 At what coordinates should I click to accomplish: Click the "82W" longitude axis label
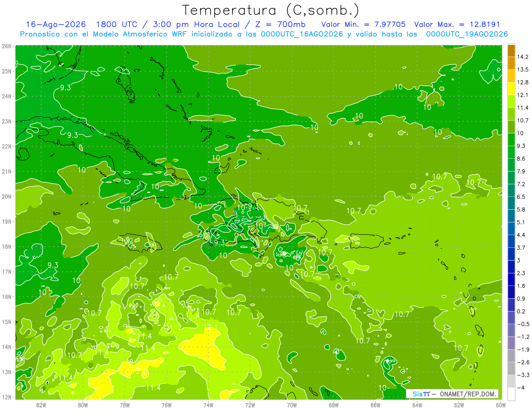[x=41, y=405]
